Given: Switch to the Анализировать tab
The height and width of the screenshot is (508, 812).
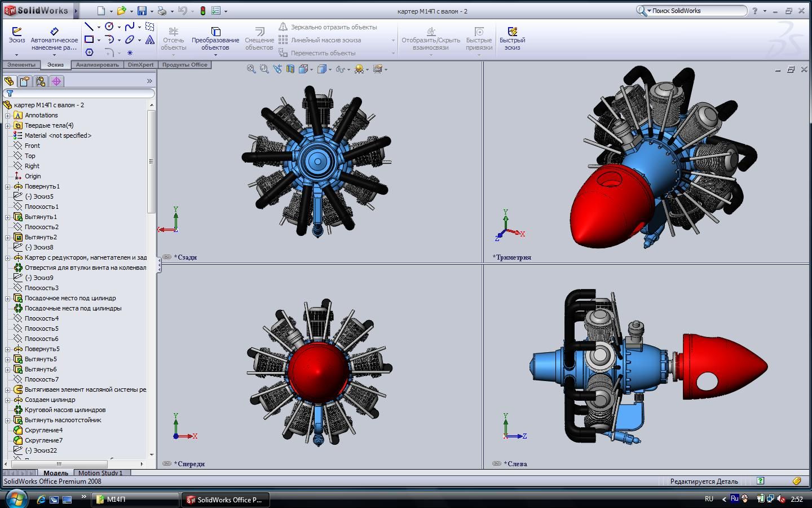Looking at the screenshot, I should tap(97, 64).
